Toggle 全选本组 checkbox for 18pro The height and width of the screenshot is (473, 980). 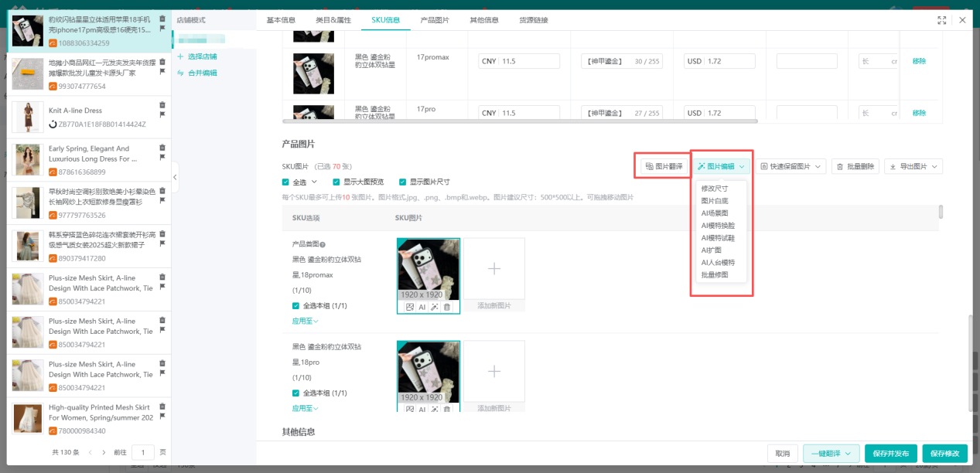295,393
